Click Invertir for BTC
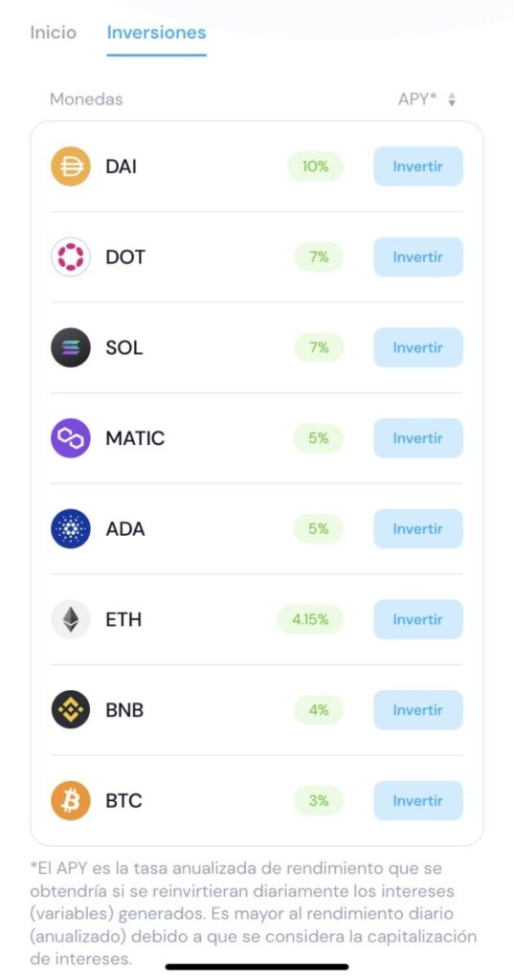The width and height of the screenshot is (514, 980). tap(418, 801)
